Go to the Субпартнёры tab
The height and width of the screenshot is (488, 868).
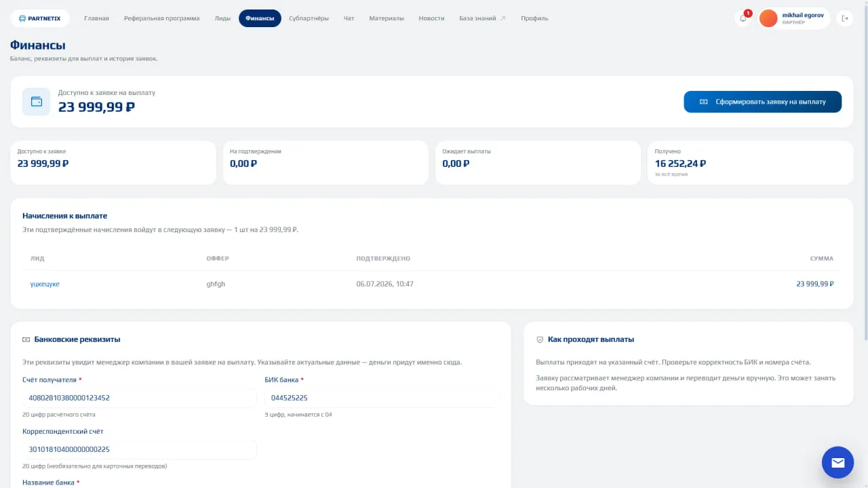click(x=309, y=18)
